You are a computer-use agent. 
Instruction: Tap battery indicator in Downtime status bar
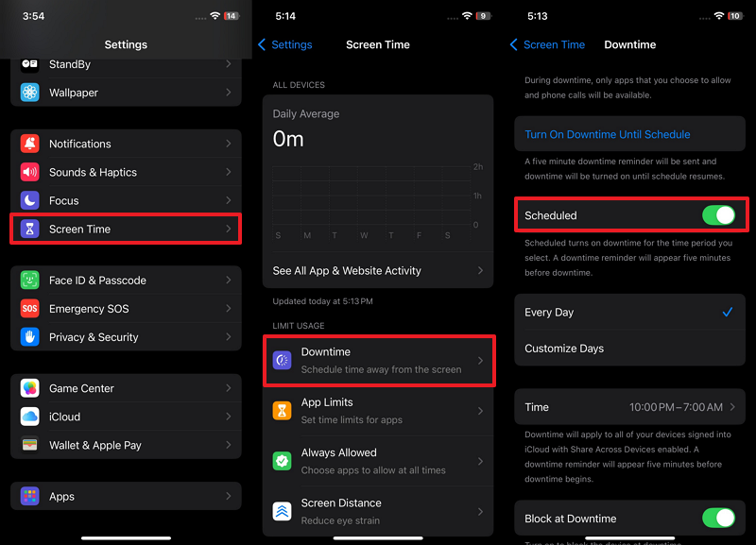[x=735, y=16]
